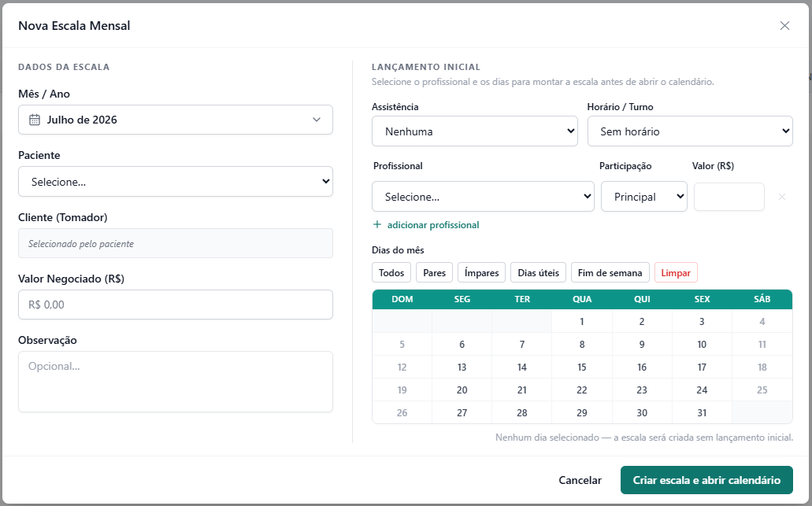Choose the Dias úteis quick filter
Image resolution: width=812 pixels, height=506 pixels.
click(538, 272)
